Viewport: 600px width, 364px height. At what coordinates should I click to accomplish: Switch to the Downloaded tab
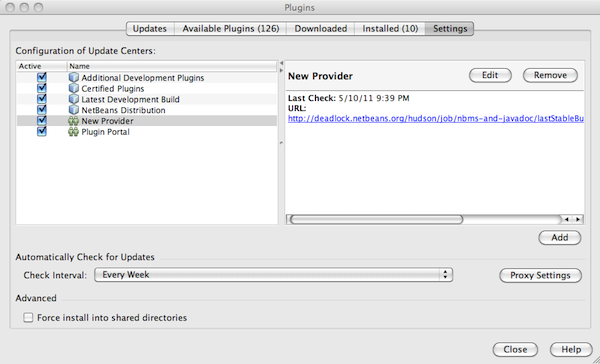[x=321, y=29]
